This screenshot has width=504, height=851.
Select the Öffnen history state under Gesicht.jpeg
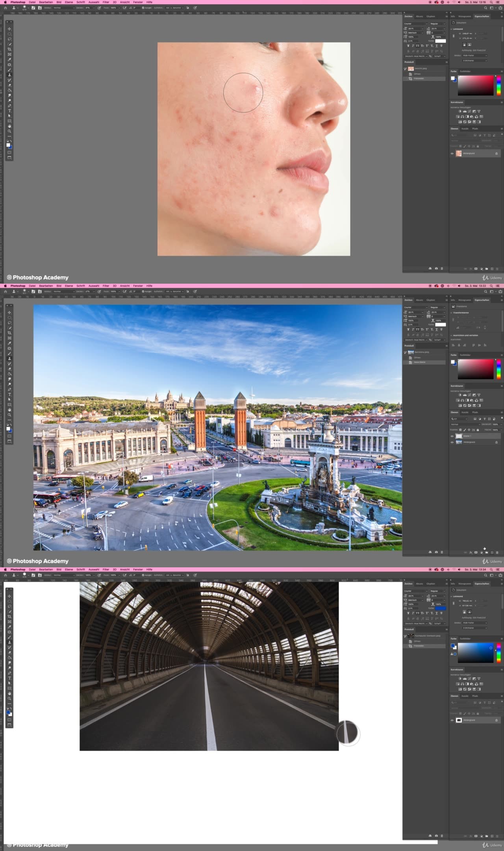point(417,74)
